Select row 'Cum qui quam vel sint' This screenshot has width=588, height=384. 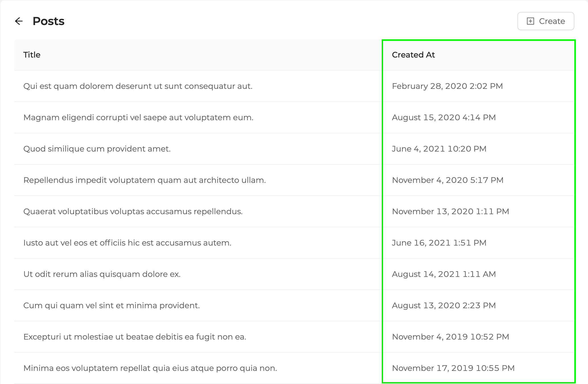pos(112,305)
